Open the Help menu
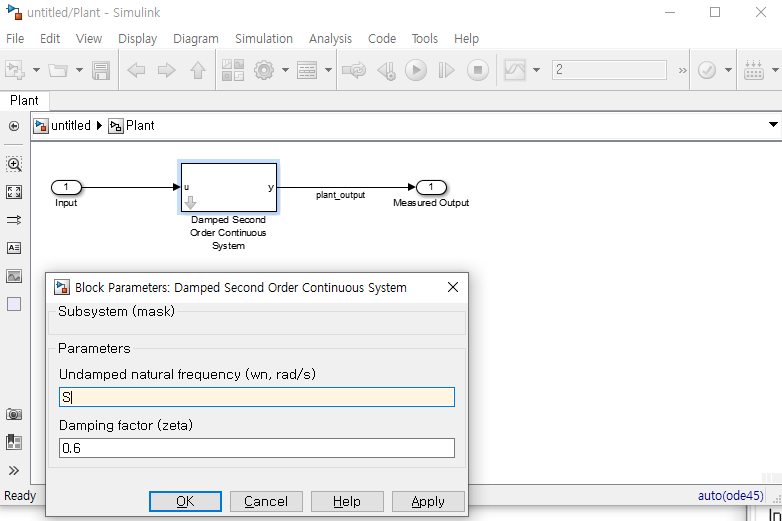The width and height of the screenshot is (782, 521). point(466,38)
